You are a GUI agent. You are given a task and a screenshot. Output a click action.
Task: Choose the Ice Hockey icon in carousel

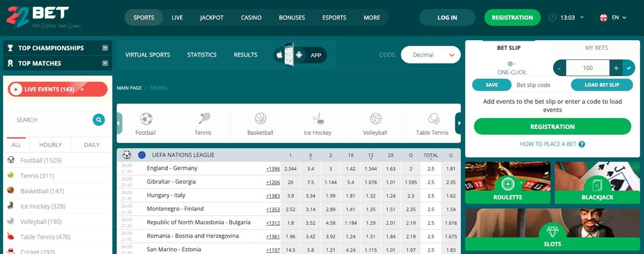(318, 118)
